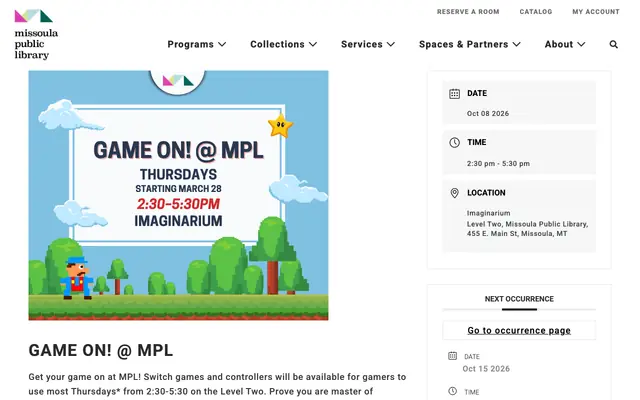
Task: Open the My Account link
Action: pyautogui.click(x=596, y=12)
